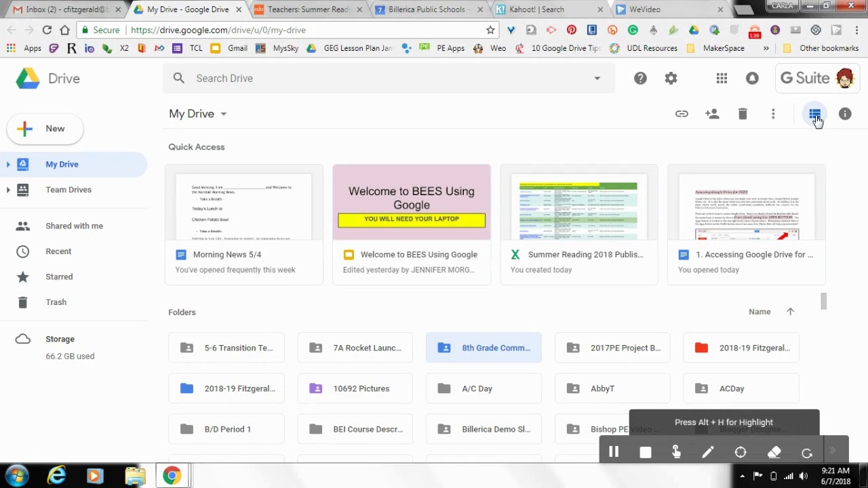This screenshot has width=868, height=488.
Task: Open Storage usage in sidebar
Action: click(x=60, y=339)
